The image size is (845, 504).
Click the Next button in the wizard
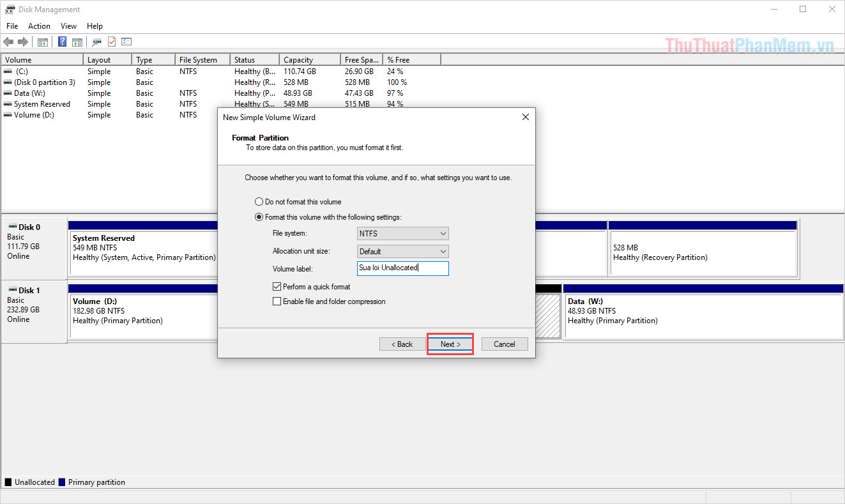click(450, 344)
